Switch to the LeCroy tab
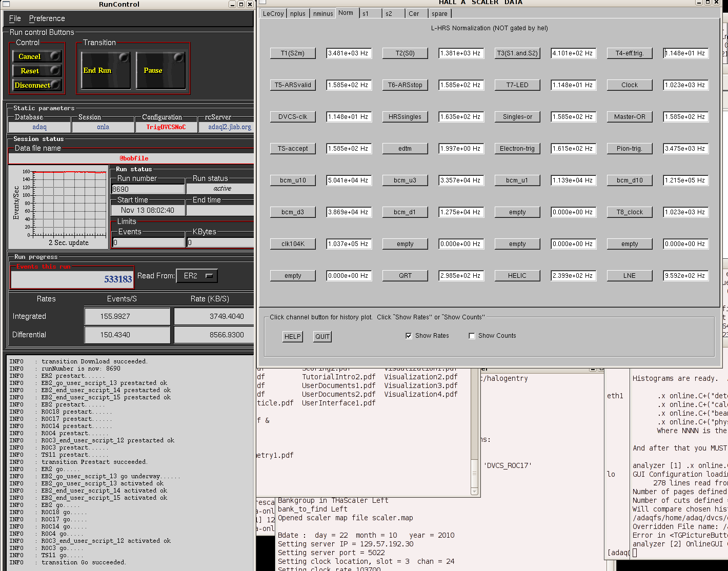The image size is (728, 571). tap(273, 14)
